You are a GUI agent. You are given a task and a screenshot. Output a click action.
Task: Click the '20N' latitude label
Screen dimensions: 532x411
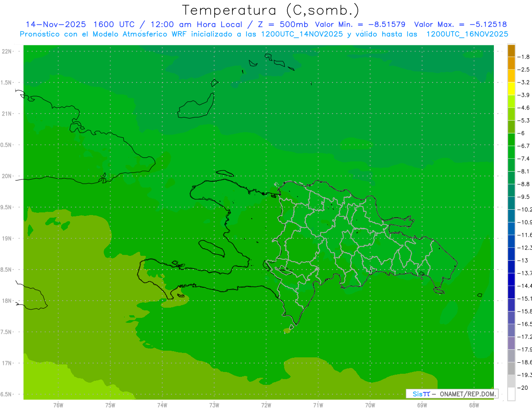click(x=7, y=176)
